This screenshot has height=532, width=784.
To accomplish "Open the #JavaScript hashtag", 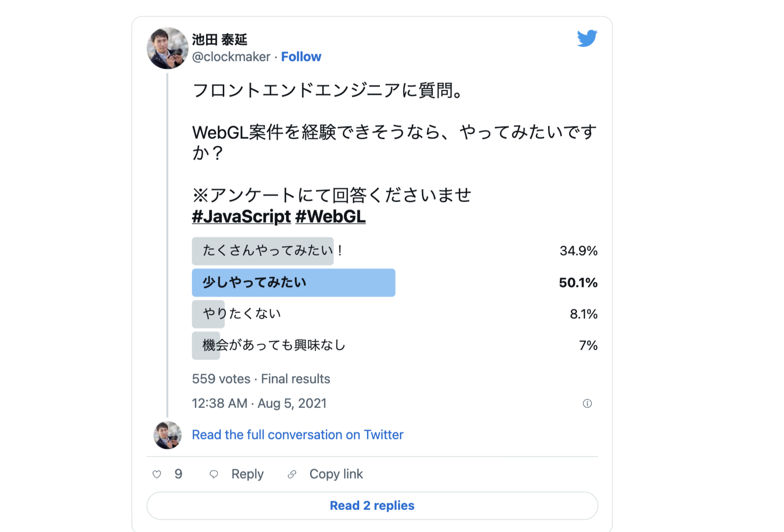I will click(x=241, y=216).
